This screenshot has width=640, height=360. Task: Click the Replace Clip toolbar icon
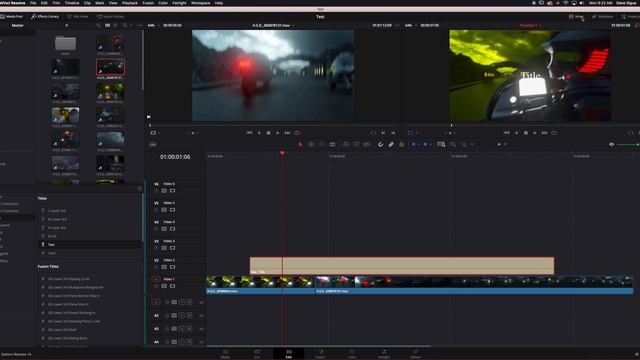point(367,144)
